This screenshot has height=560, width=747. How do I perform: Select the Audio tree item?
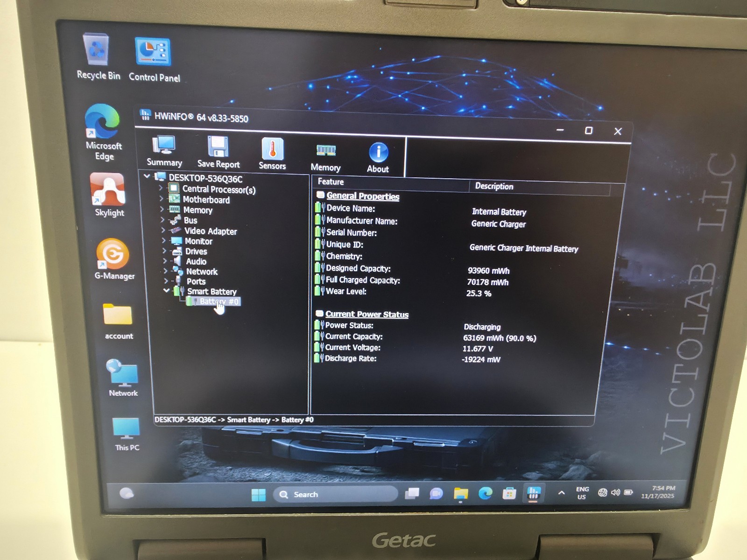(x=196, y=261)
